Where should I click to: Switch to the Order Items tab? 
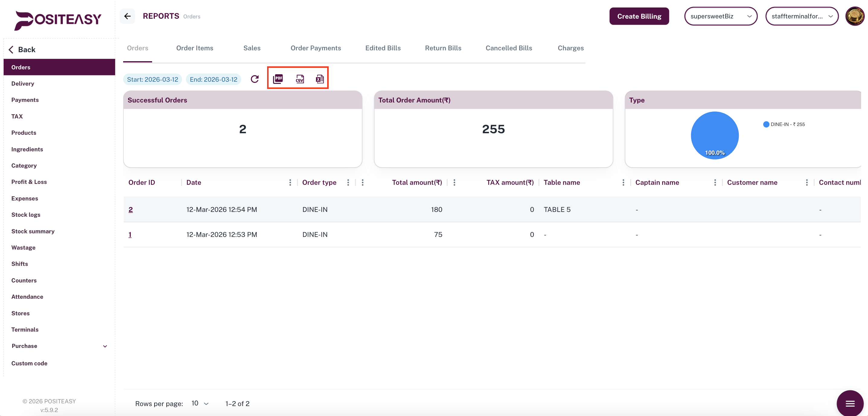pos(194,48)
